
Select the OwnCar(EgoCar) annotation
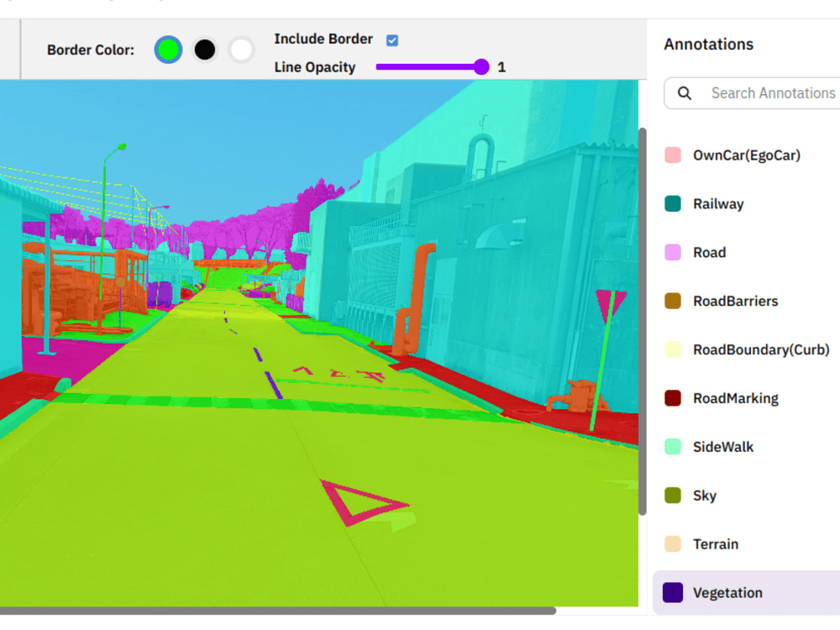747,155
